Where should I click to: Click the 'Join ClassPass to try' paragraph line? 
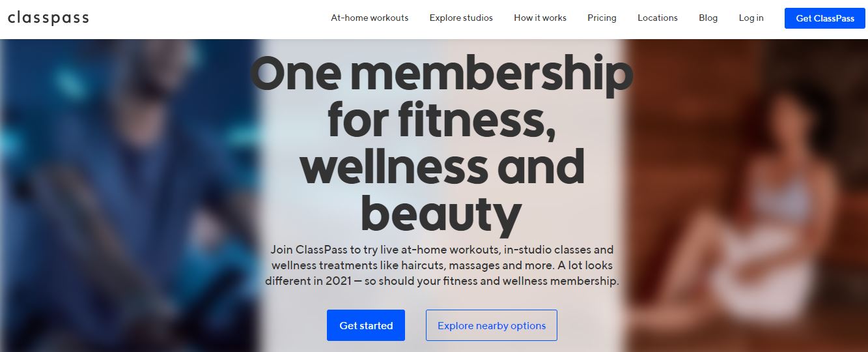tap(441, 250)
